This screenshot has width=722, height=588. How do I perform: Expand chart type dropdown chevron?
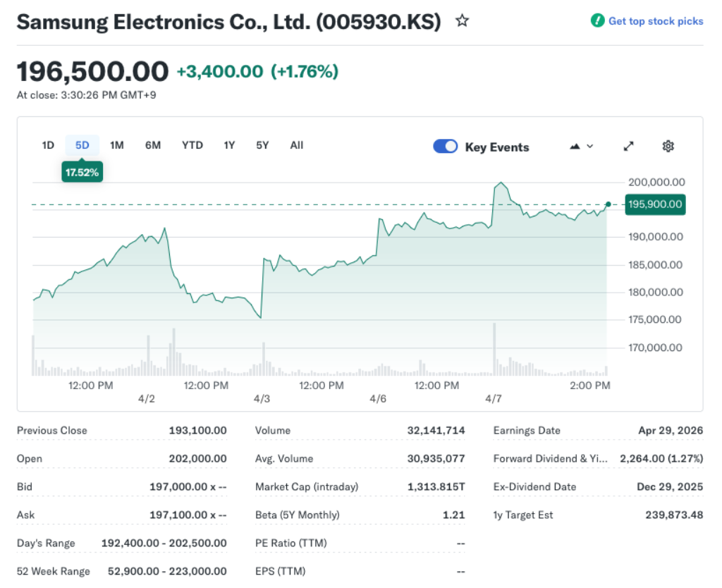tap(590, 147)
